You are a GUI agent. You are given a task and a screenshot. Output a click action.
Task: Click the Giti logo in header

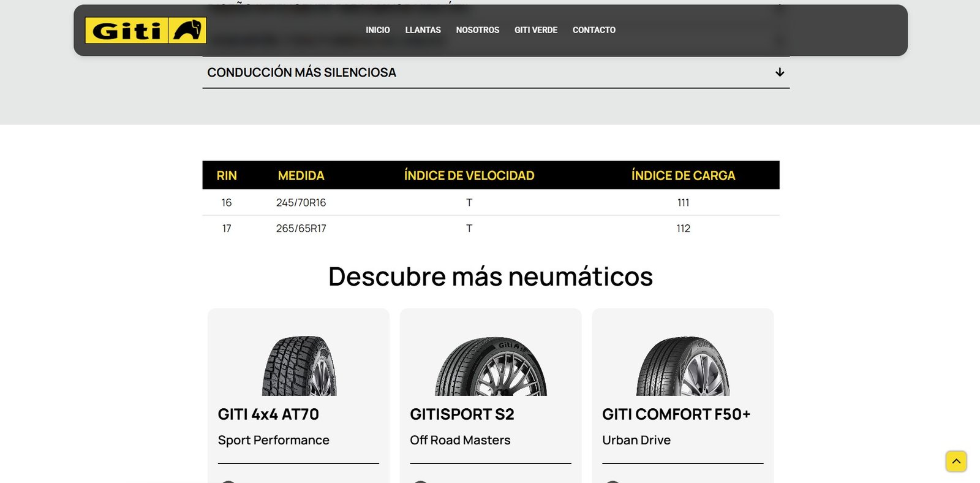point(145,30)
